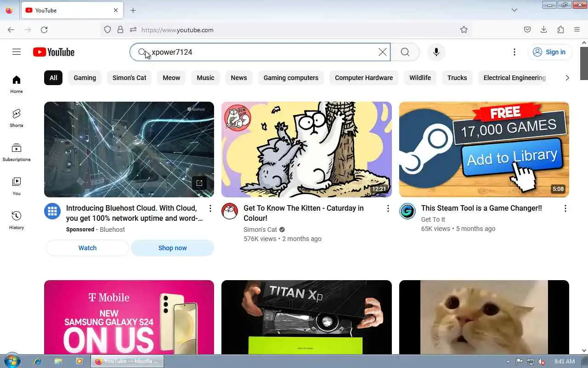Open the Firefox application menu
The height and width of the screenshot is (368, 588).
tap(577, 29)
